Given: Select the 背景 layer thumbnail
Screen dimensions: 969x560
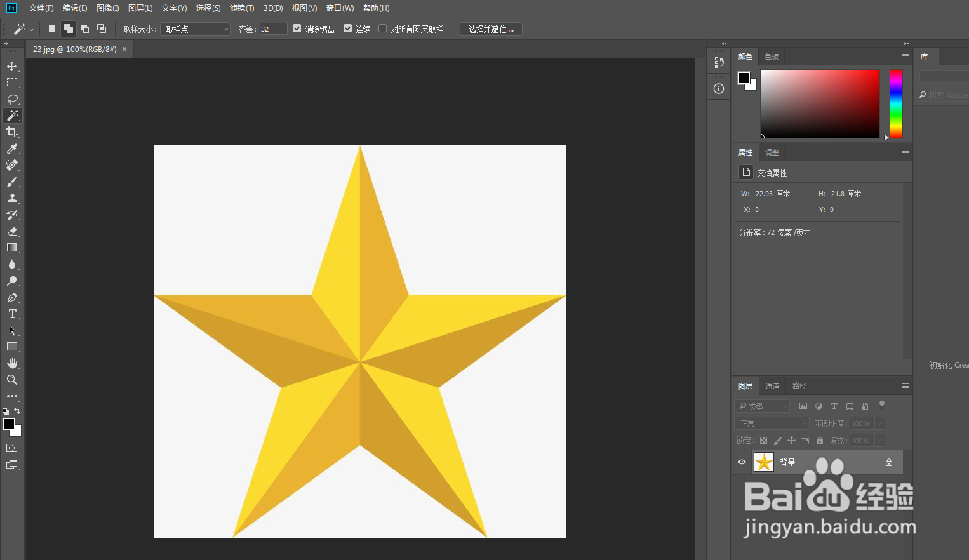Looking at the screenshot, I should click(764, 462).
